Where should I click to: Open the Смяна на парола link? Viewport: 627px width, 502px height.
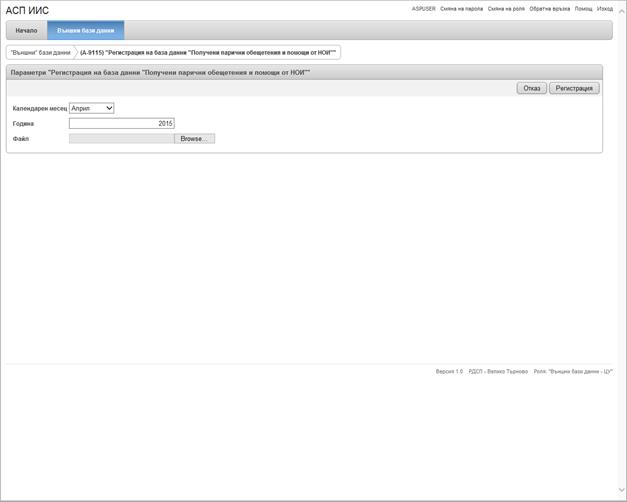point(461,9)
